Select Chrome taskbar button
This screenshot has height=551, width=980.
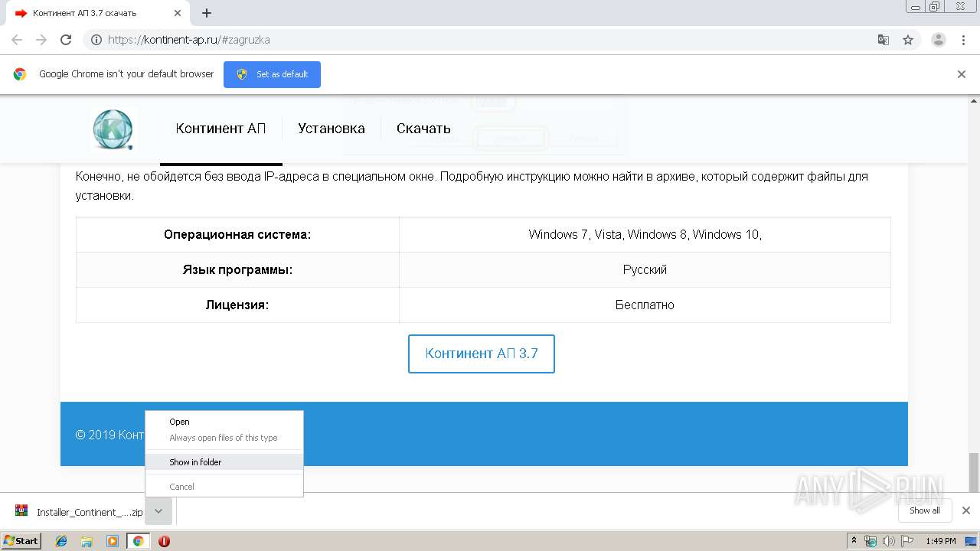pos(139,541)
